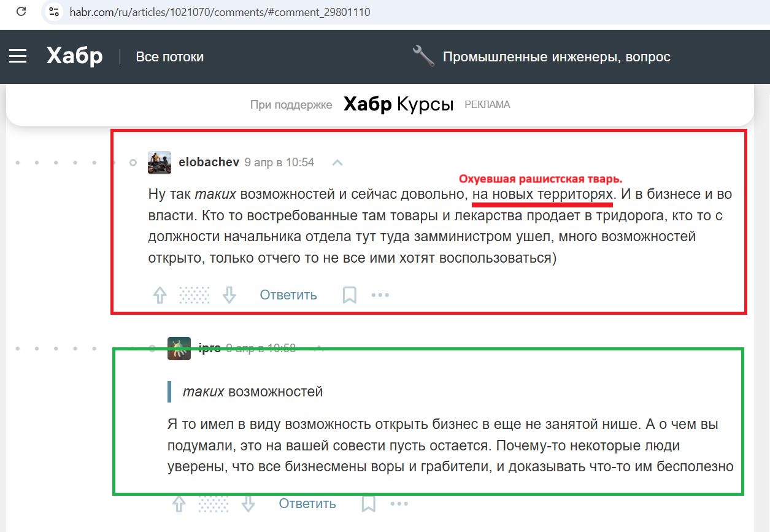Open Хабр Курсы ad banner
The width and height of the screenshot is (770, 532).
pyautogui.click(x=398, y=104)
